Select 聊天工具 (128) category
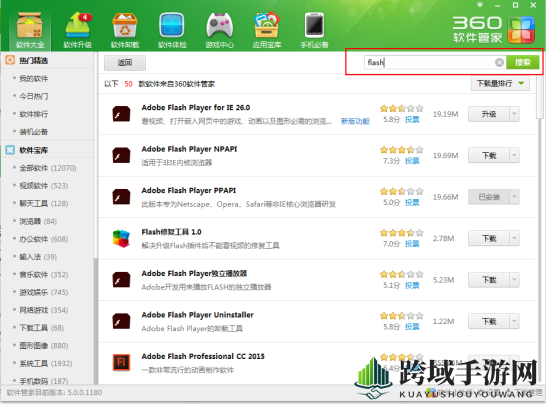Viewport: 546px width, 404px height. click(44, 203)
